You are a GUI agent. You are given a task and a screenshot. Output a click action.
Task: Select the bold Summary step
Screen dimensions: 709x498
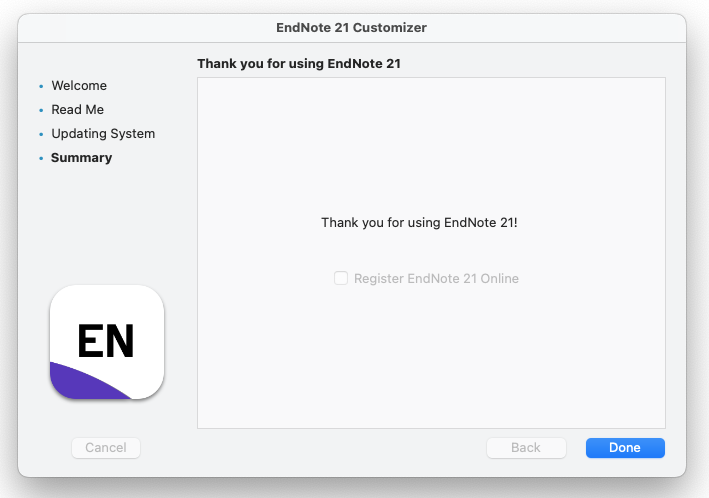click(81, 157)
